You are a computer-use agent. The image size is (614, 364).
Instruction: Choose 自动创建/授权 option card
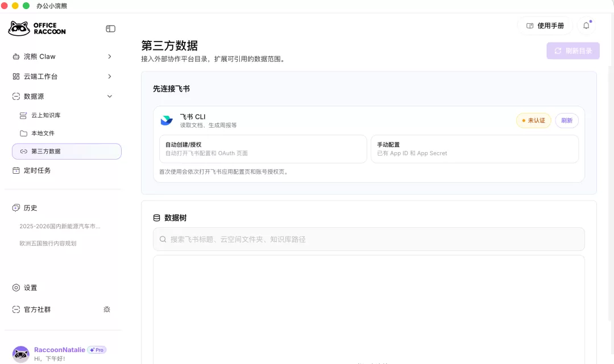263,149
